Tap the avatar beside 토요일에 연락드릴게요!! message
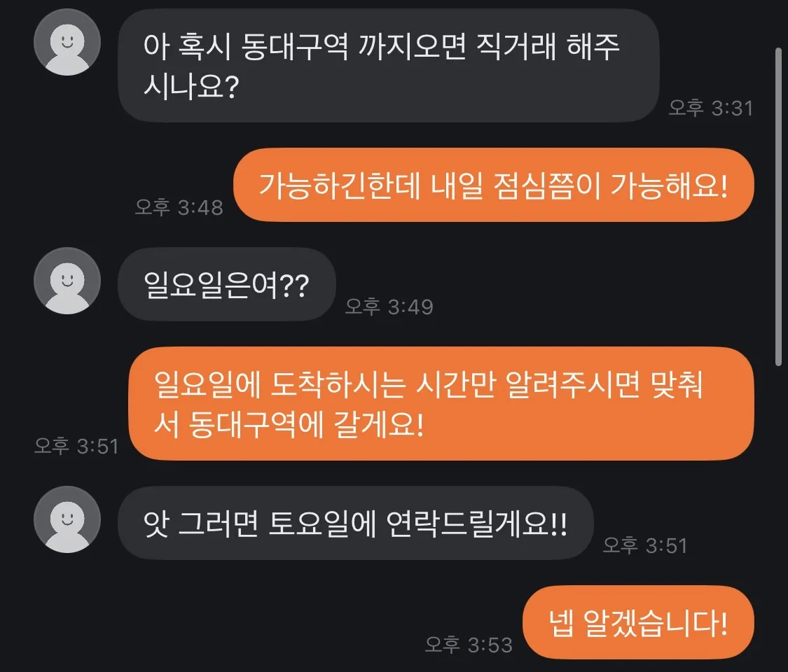788x672 pixels. (67, 519)
